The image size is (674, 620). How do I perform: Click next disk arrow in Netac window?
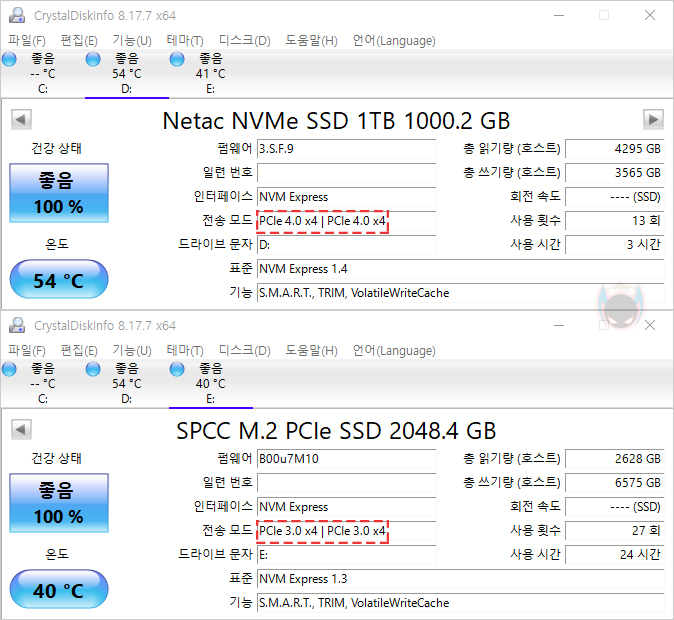[653, 120]
